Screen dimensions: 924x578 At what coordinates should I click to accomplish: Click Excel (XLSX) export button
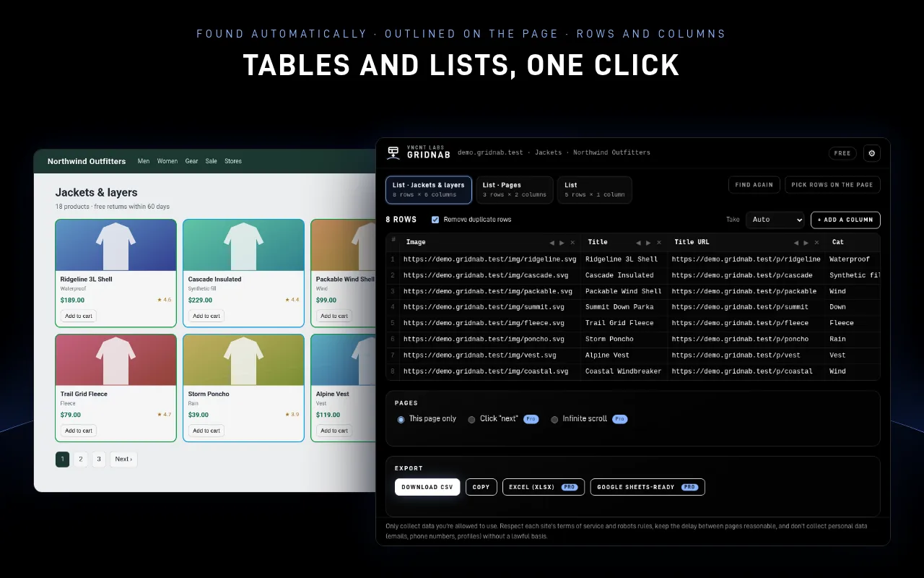(544, 487)
